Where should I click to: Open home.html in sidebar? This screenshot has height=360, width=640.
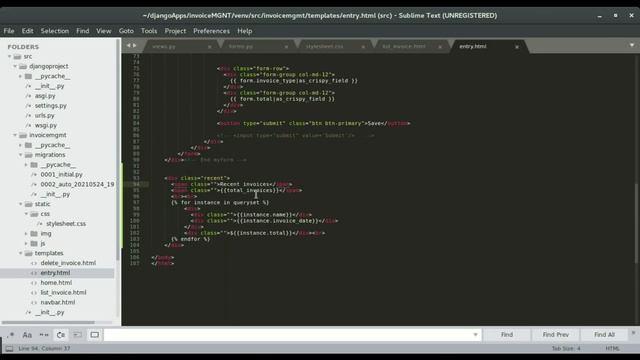pyautogui.click(x=56, y=283)
